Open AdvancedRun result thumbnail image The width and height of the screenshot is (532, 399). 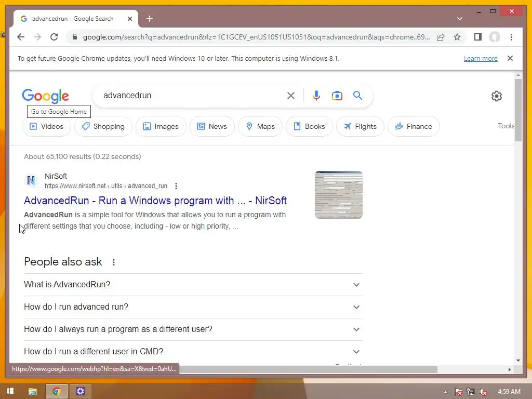(x=338, y=195)
